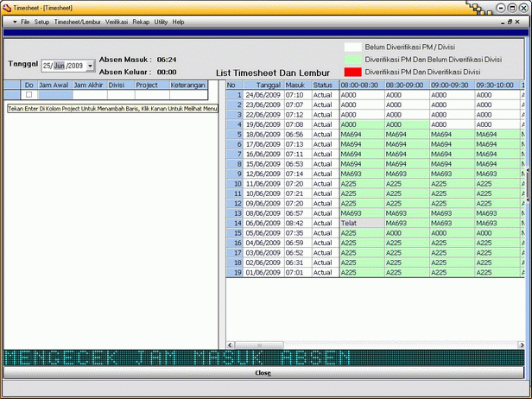Open the Utility menu
Image resolution: width=532 pixels, height=399 pixels.
(x=161, y=21)
